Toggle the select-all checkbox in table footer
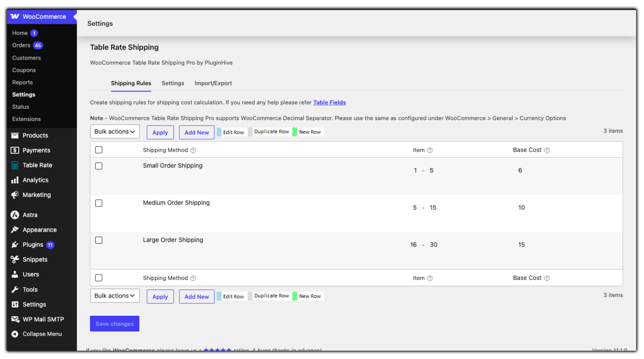Viewport: 644px width, 359px height. (x=99, y=278)
